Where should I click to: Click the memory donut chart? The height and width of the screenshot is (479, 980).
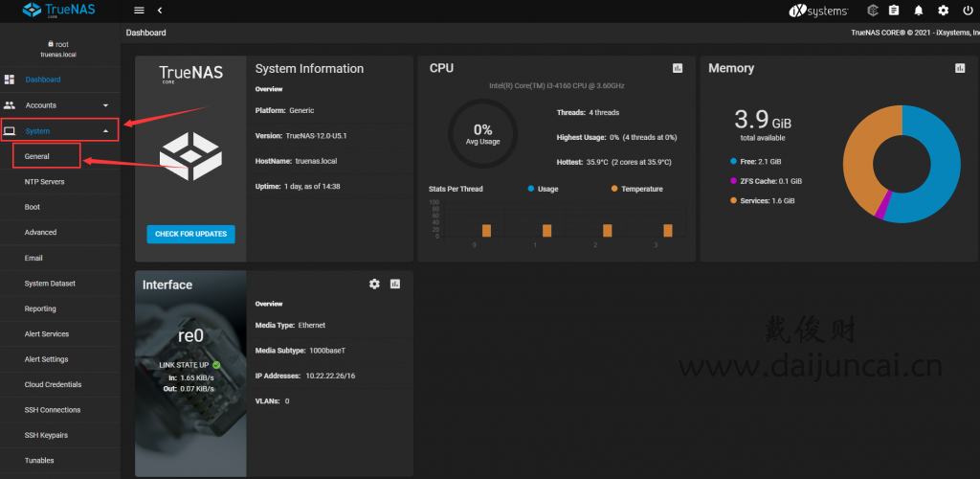click(902, 164)
